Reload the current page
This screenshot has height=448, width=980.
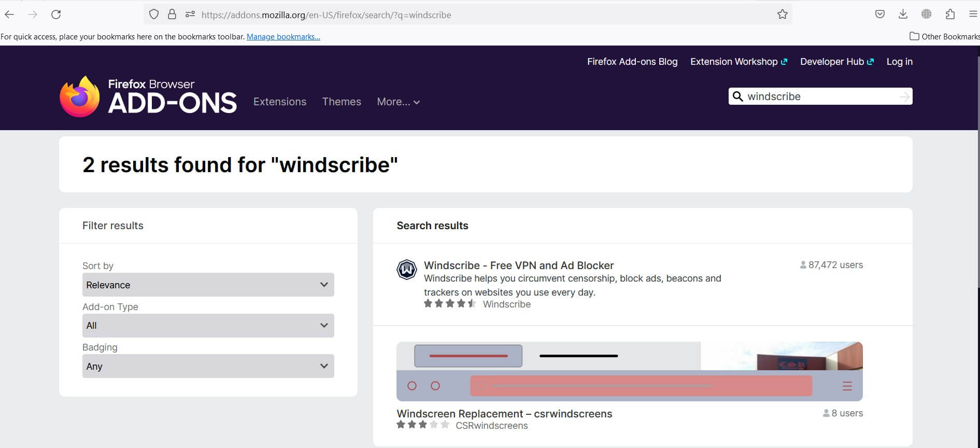click(x=56, y=15)
